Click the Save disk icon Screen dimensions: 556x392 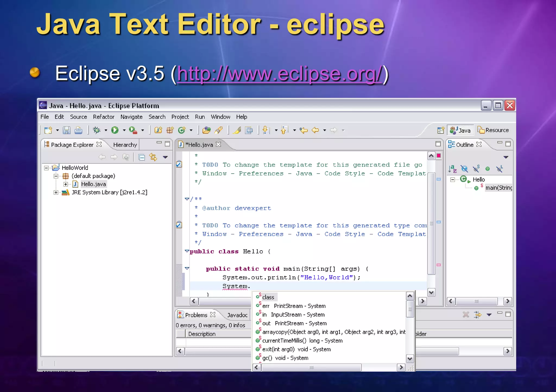pos(67,130)
